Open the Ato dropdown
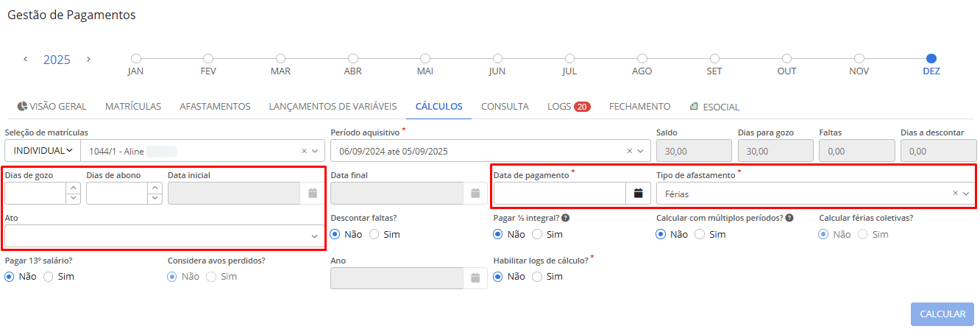The height and width of the screenshot is (329, 980). (x=164, y=236)
